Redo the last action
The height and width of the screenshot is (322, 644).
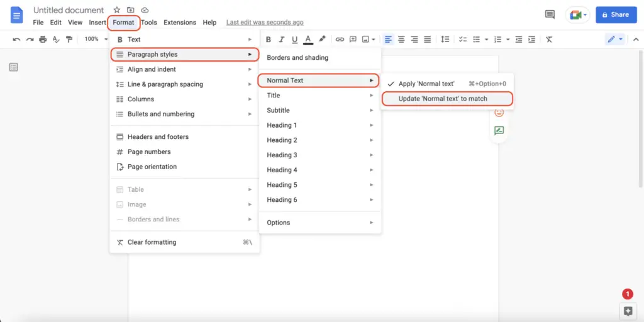point(30,40)
